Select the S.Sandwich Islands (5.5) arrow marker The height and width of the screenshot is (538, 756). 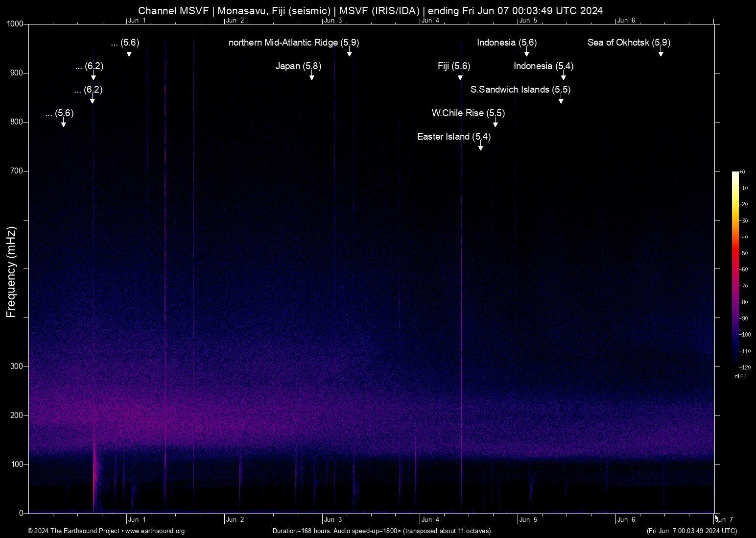[561, 100]
